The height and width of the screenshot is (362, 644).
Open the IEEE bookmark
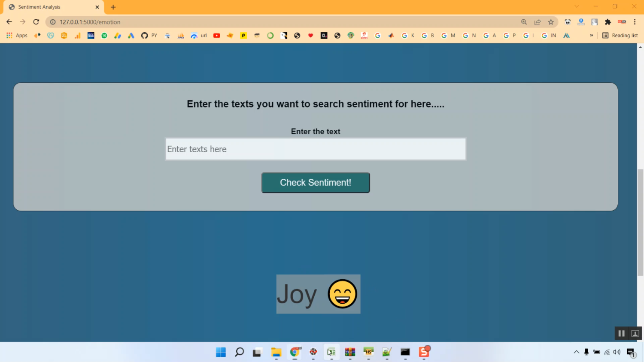(91, 35)
